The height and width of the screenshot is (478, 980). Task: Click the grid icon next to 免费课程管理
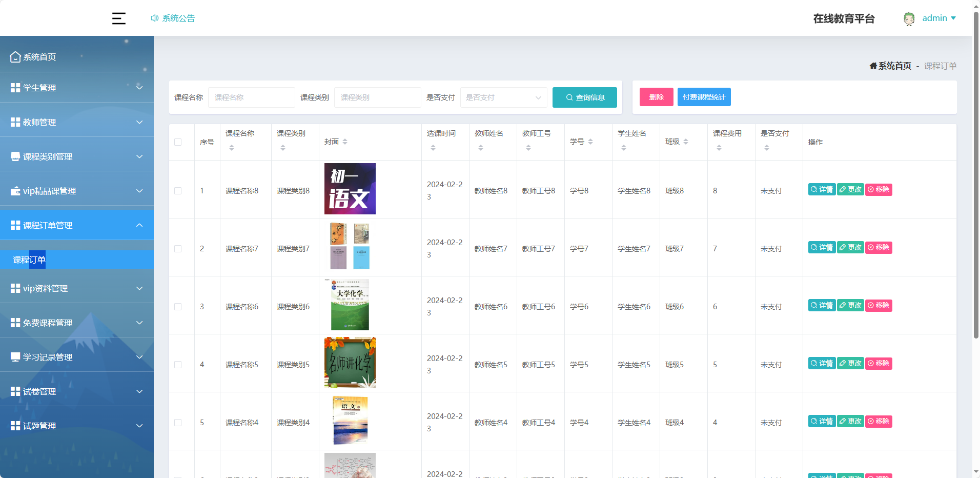pyautogui.click(x=15, y=323)
